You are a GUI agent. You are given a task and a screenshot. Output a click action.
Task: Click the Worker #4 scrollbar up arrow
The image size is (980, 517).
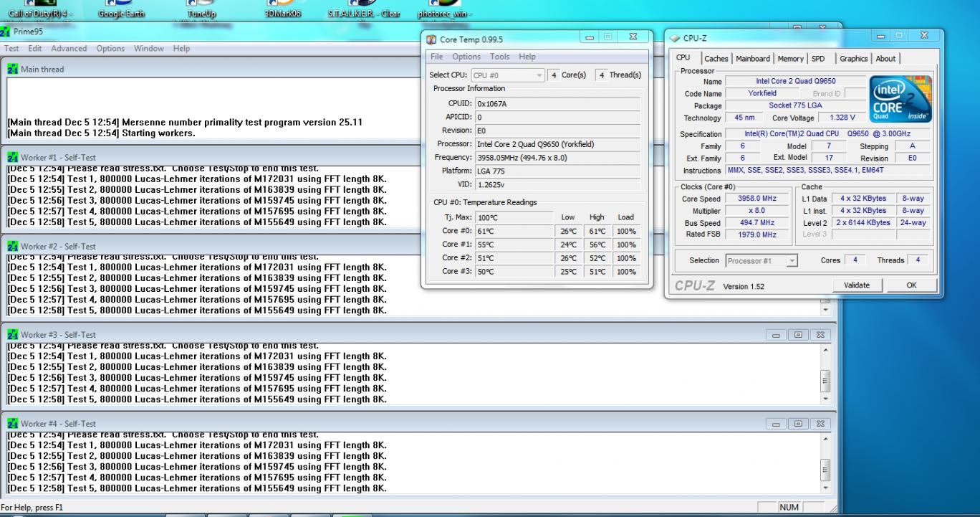pyautogui.click(x=826, y=437)
